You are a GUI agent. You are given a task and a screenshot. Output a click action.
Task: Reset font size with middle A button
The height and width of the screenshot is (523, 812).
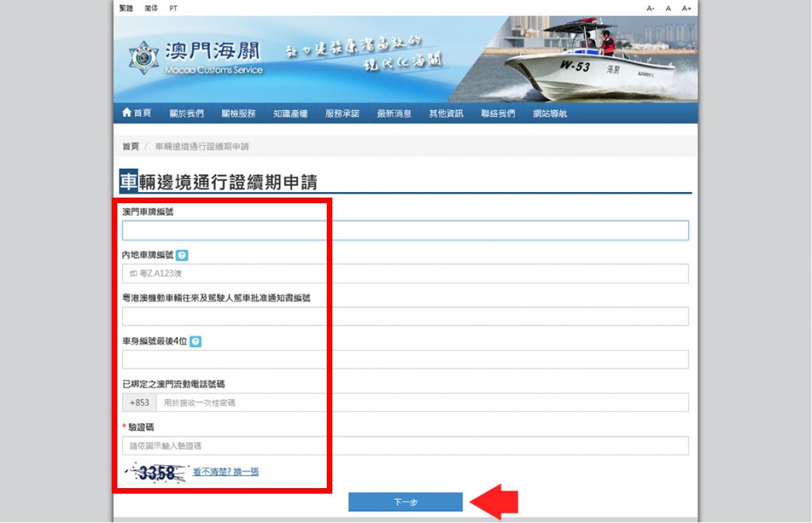click(x=668, y=8)
